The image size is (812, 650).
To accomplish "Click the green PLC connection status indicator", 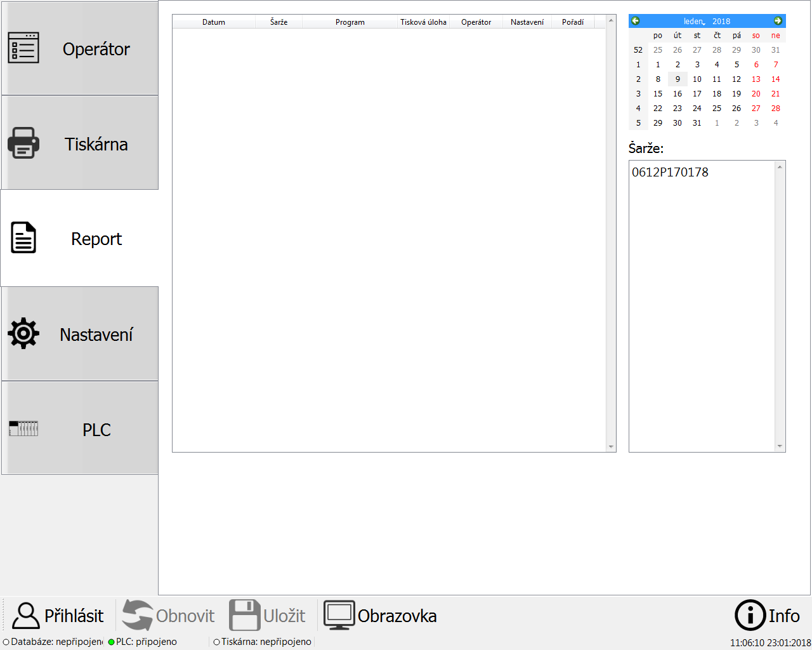I will (112, 642).
